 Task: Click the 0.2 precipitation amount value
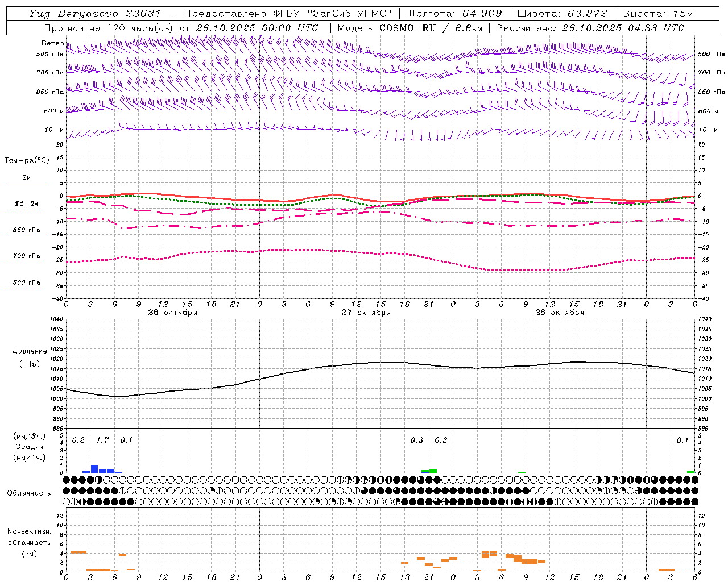point(78,440)
